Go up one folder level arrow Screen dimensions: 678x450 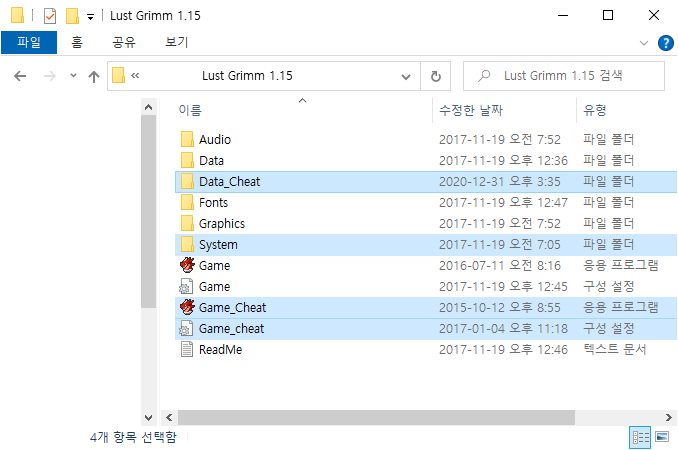(x=94, y=76)
